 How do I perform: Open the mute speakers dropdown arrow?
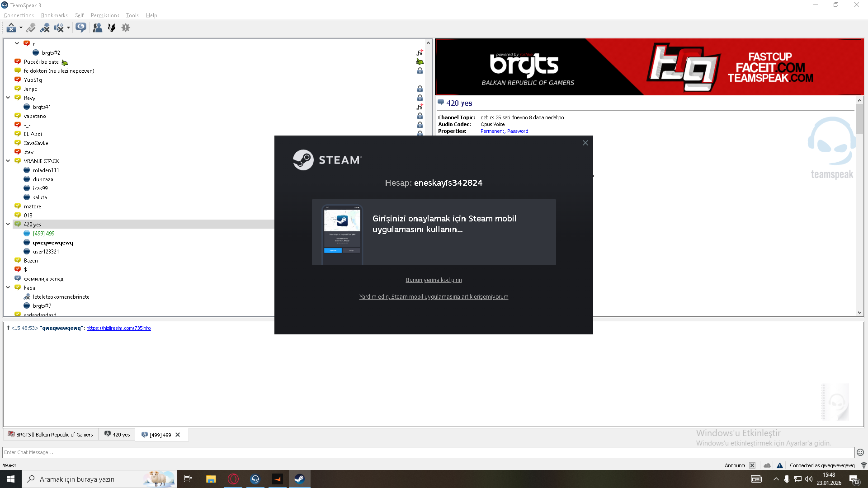pyautogui.click(x=68, y=28)
